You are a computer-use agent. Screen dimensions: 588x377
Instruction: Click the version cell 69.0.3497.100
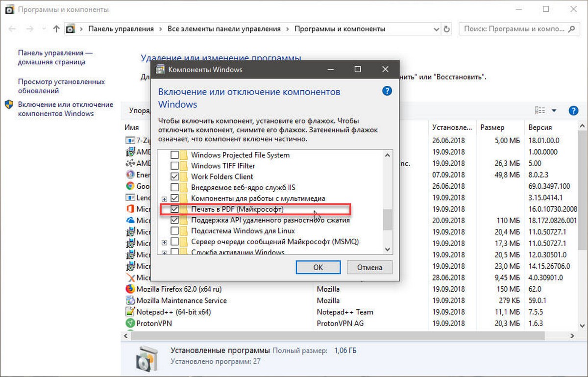(549, 186)
